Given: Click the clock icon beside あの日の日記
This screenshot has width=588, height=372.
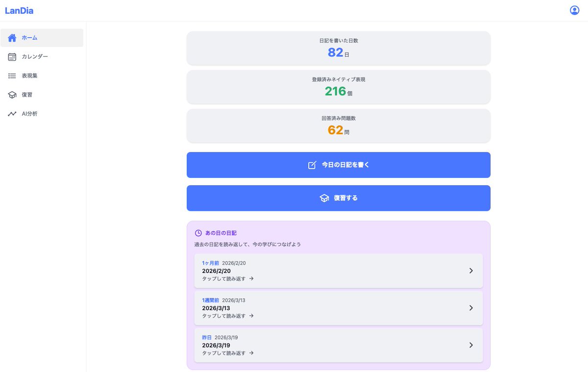Looking at the screenshot, I should (198, 233).
